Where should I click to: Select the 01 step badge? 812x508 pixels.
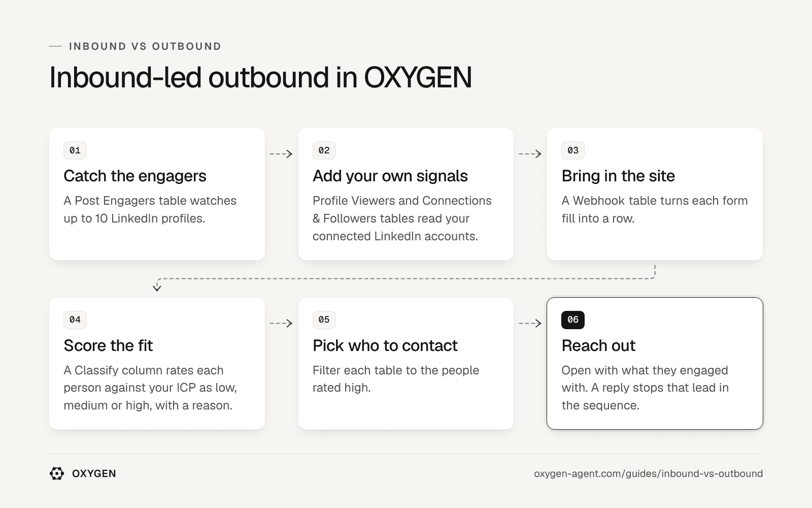tap(75, 150)
